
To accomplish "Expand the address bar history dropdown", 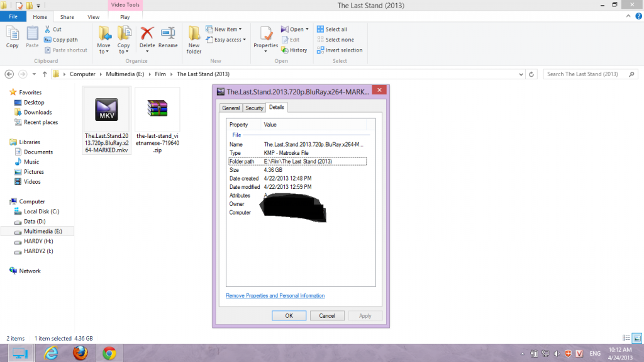I will click(x=521, y=74).
